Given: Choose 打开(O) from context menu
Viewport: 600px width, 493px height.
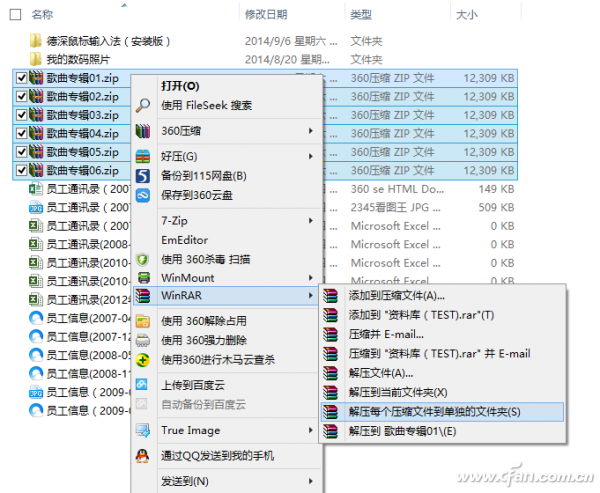Looking at the screenshot, I should point(180,86).
